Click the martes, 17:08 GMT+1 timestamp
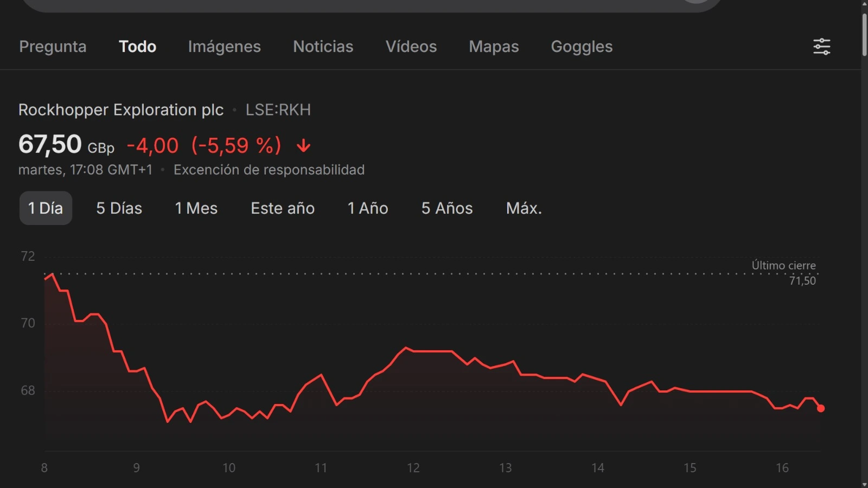This screenshot has width=868, height=488. tap(85, 170)
